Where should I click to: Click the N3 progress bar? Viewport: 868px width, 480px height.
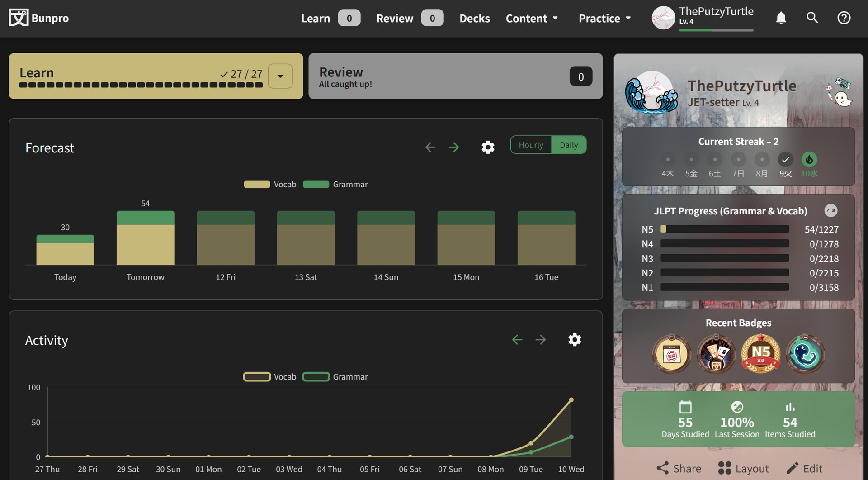[x=725, y=258]
